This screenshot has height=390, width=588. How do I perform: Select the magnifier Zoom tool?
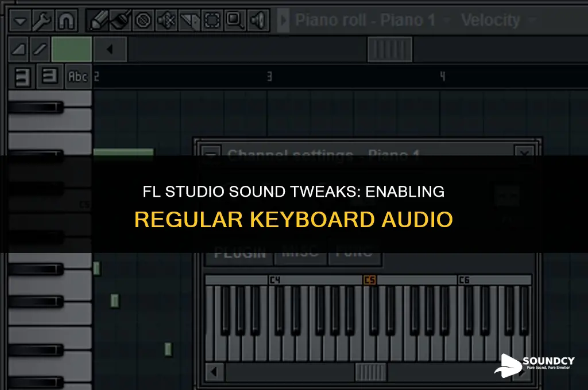[235, 20]
